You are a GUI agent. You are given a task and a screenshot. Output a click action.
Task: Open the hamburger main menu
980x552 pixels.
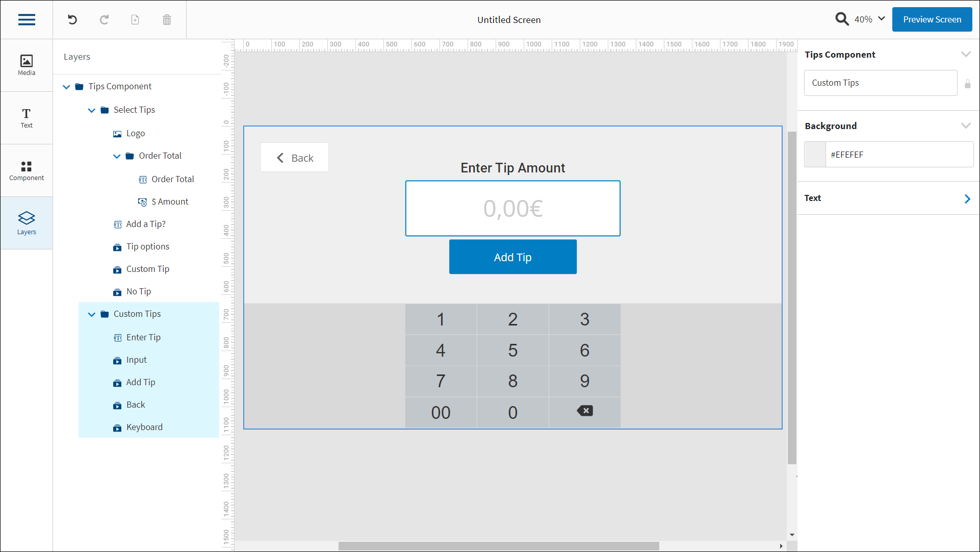[x=27, y=20]
